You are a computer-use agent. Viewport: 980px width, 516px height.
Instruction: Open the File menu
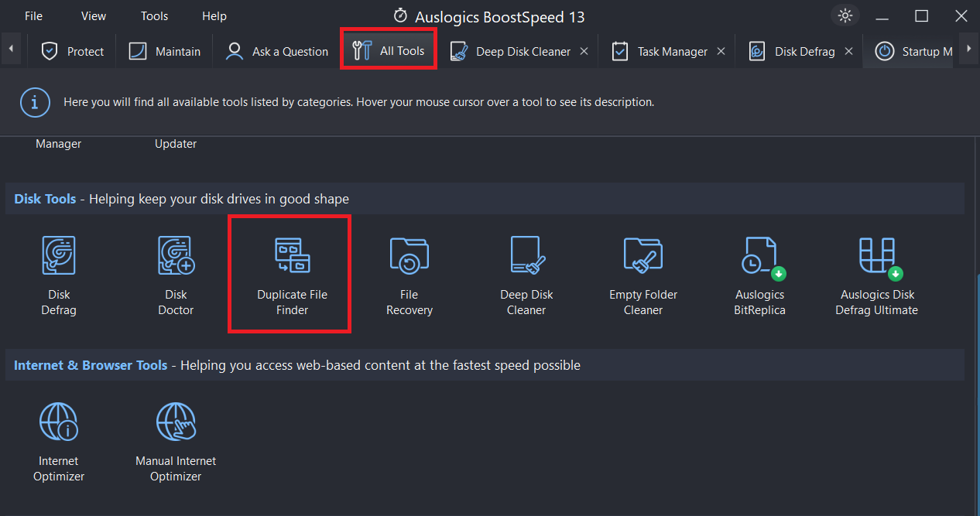[33, 15]
